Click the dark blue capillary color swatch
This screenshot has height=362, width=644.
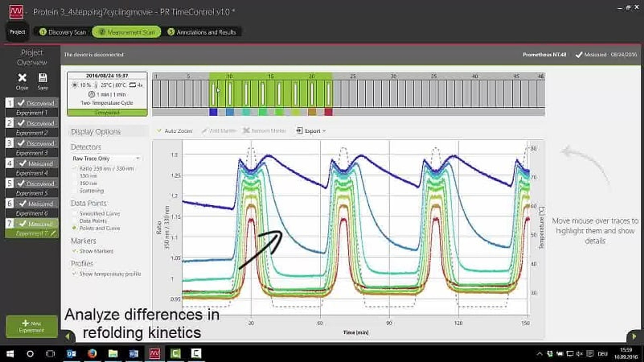click(213, 112)
